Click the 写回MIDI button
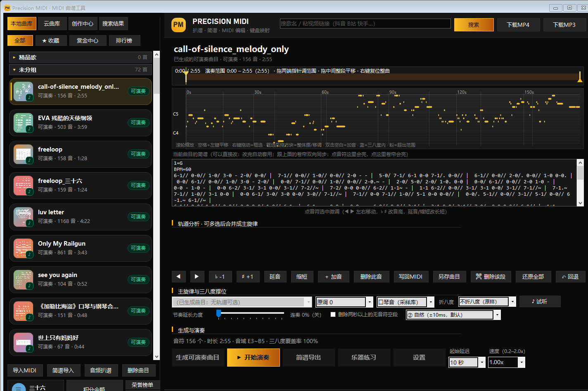The image size is (588, 391). coord(410,277)
